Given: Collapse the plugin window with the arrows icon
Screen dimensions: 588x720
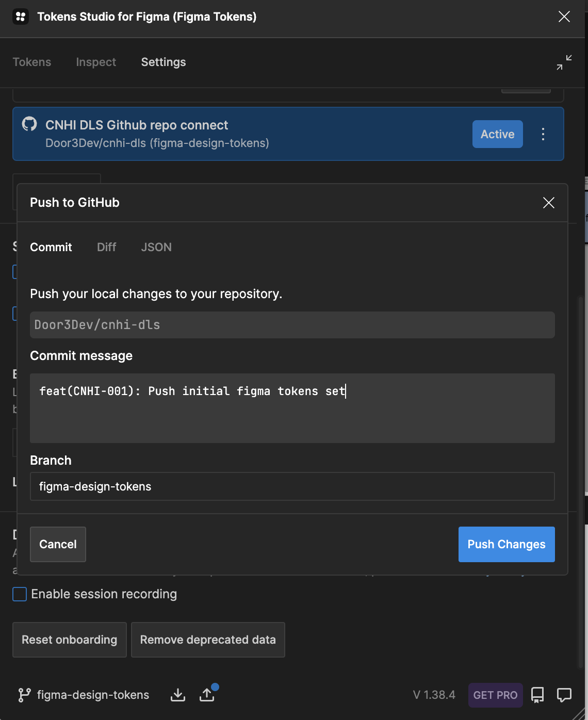Looking at the screenshot, I should click(x=564, y=62).
